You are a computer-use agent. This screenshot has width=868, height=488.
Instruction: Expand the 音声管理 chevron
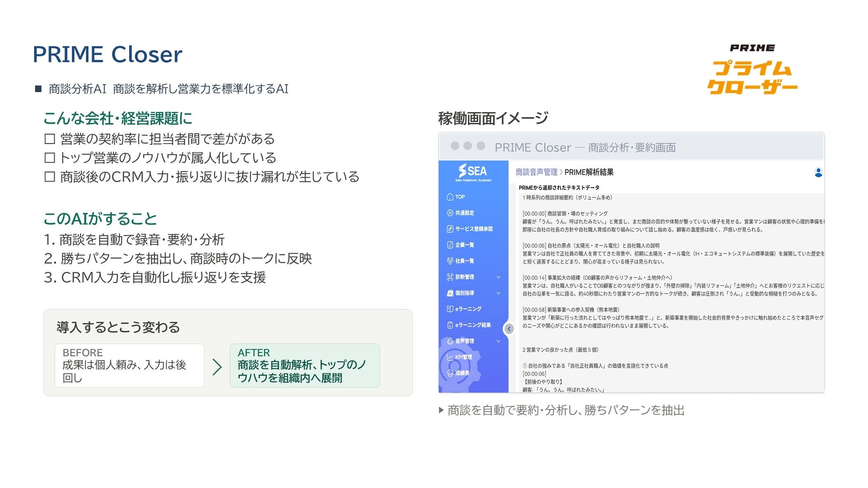tap(498, 341)
